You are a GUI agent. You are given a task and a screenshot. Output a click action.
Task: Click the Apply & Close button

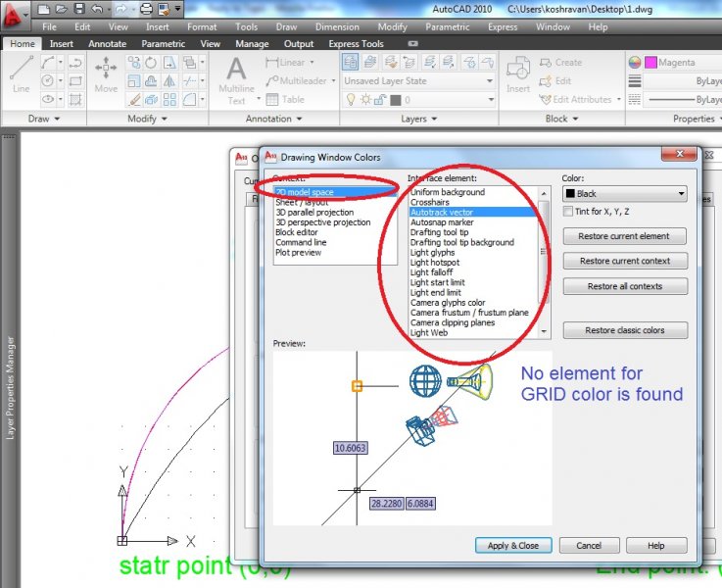513,546
